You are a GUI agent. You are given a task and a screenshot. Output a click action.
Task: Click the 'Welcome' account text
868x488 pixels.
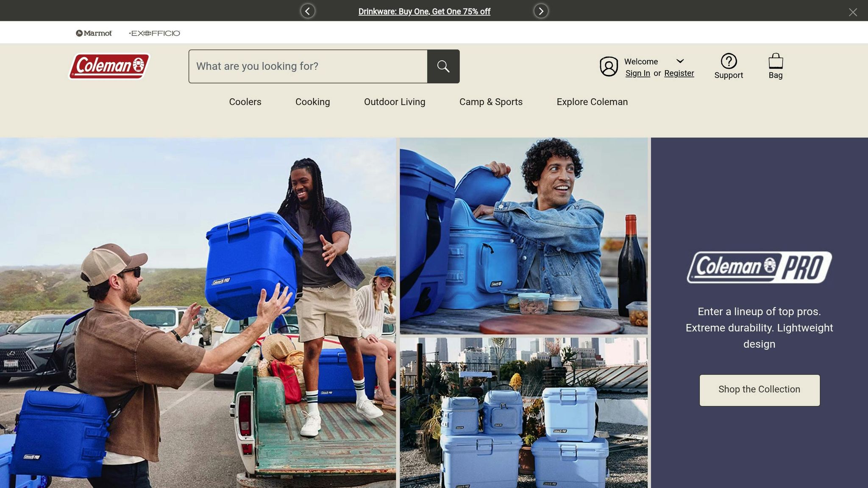(x=641, y=62)
